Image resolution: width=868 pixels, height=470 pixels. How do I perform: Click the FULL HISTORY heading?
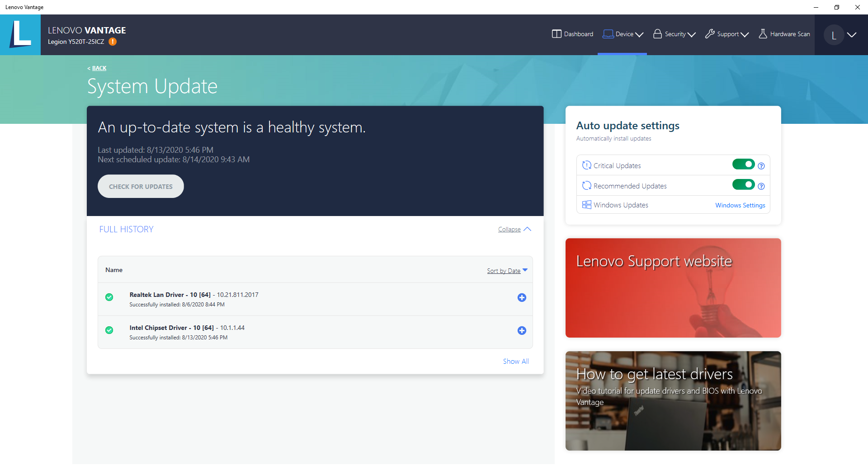(126, 229)
